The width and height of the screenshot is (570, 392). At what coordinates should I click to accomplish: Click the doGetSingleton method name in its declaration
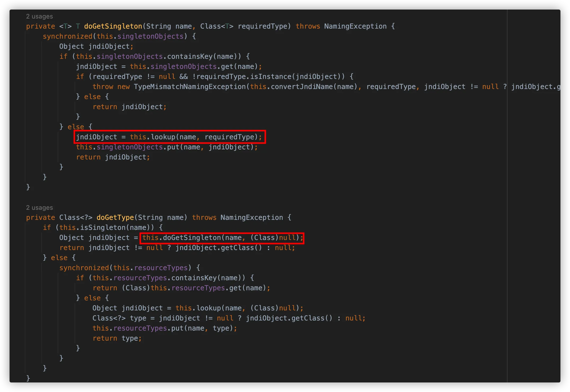tap(113, 26)
